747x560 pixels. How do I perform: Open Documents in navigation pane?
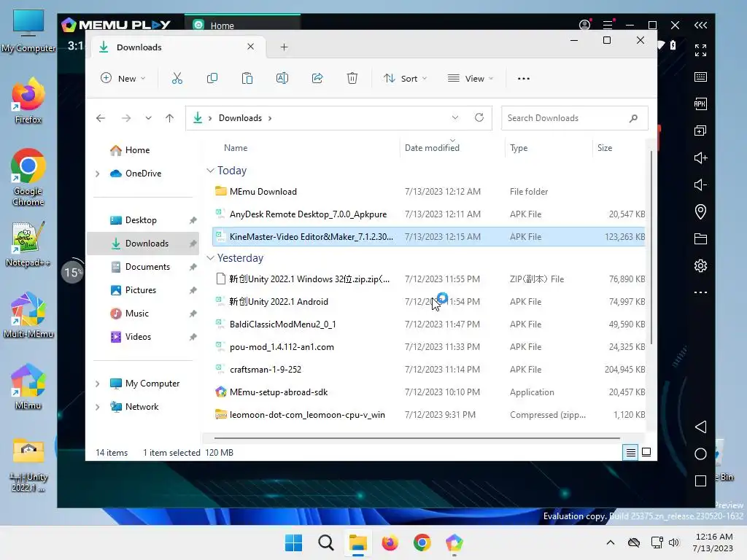pos(147,267)
